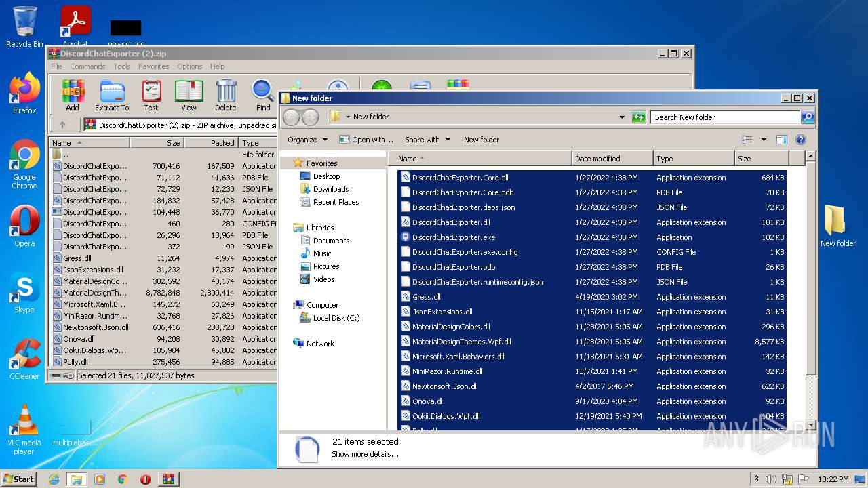Open the WinRAR Options menu
868x488 pixels.
click(x=190, y=66)
